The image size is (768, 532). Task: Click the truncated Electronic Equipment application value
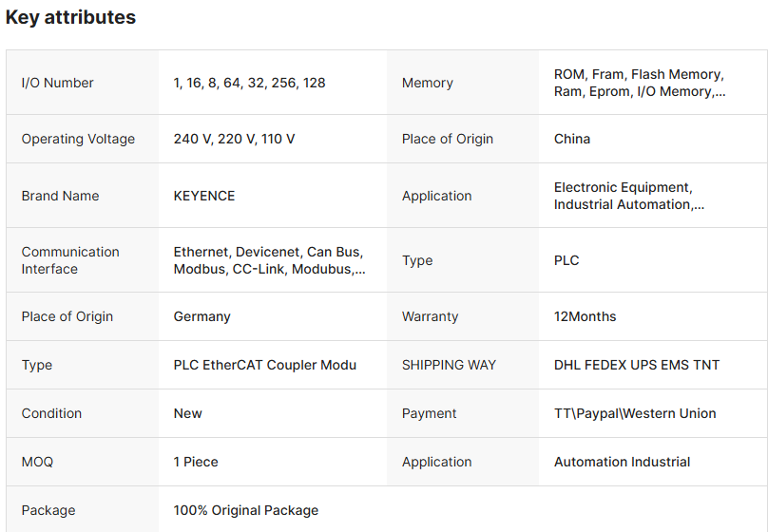click(628, 196)
